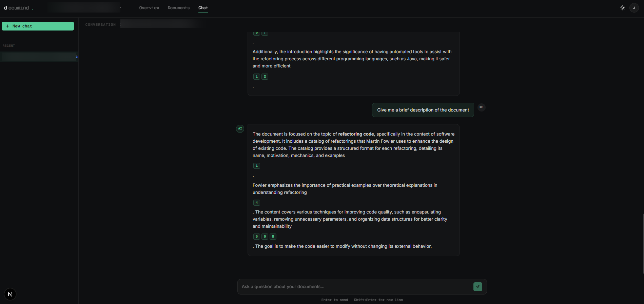Click the CONVERSATION header label
Image resolution: width=644 pixels, height=304 pixels.
(100, 25)
